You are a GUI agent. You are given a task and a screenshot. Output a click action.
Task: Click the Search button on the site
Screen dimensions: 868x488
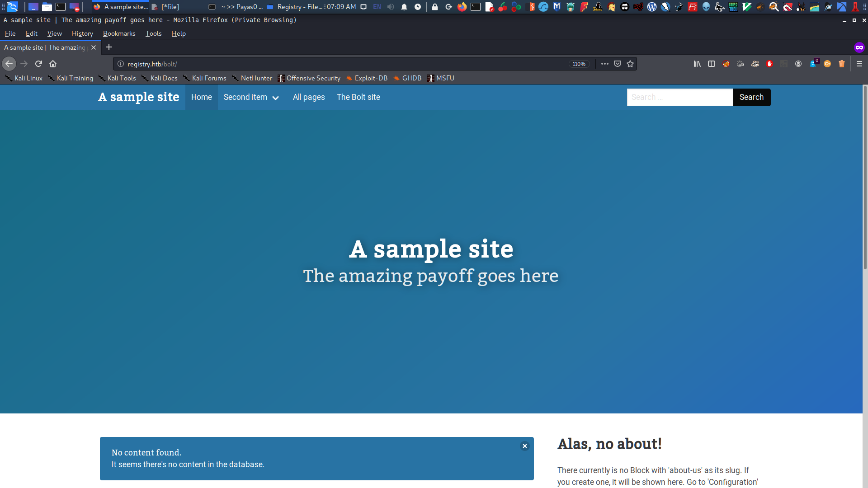(751, 97)
